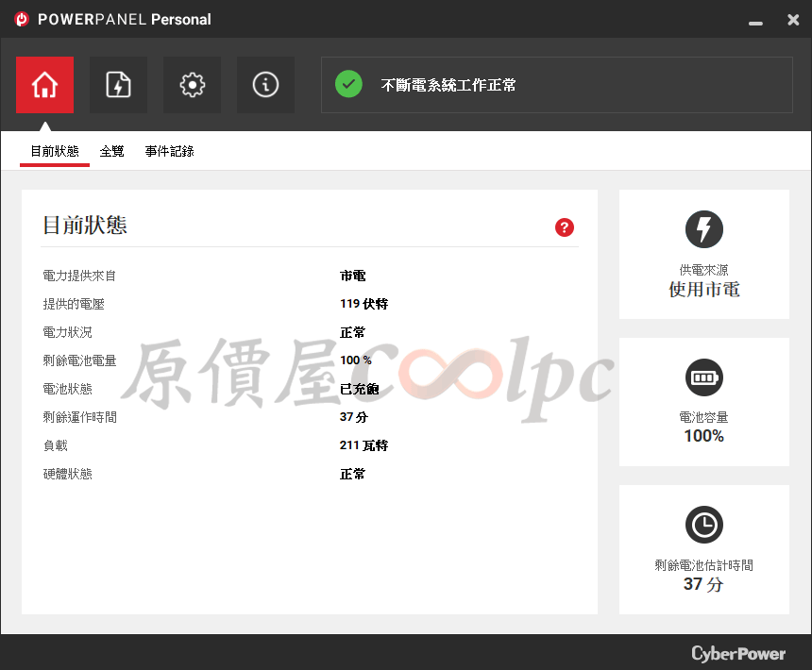Click the green checkmark status icon
812x670 pixels.
pos(348,84)
